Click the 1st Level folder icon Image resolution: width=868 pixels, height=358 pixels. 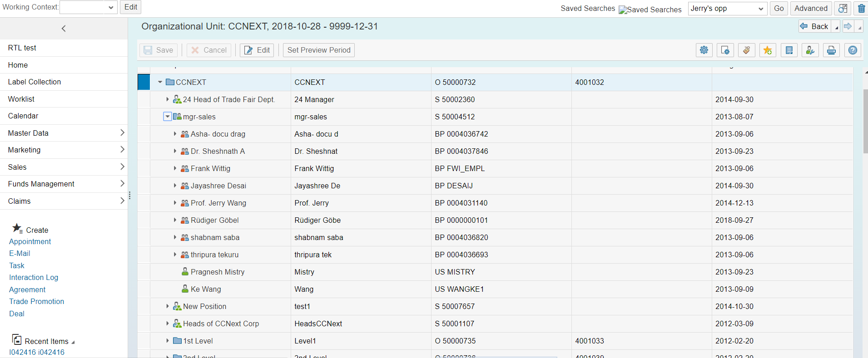[178, 341]
